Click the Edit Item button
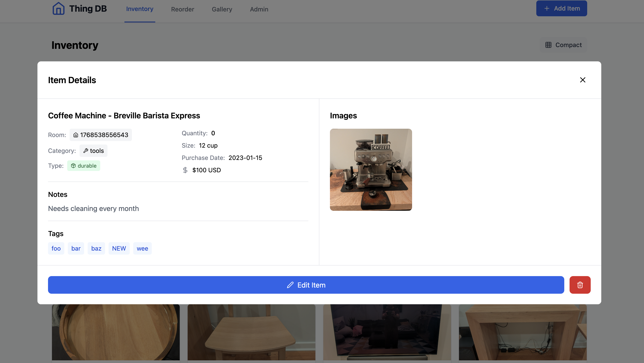The height and width of the screenshot is (363, 644). (306, 285)
